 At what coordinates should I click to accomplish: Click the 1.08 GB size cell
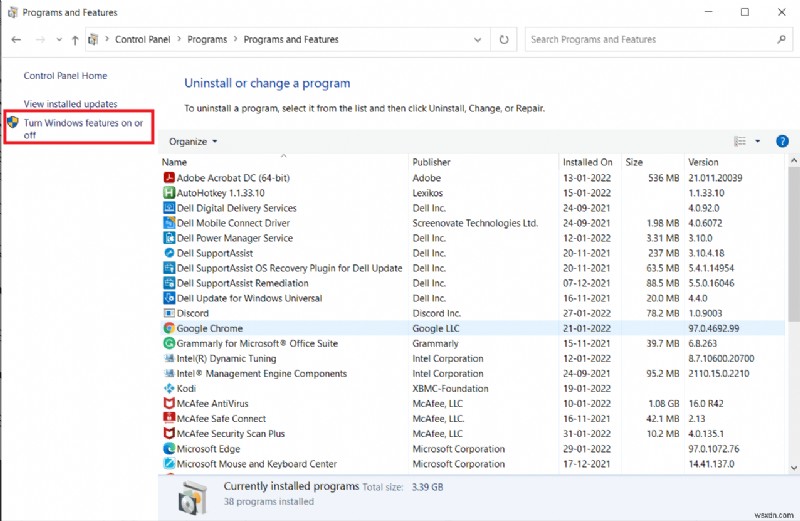click(x=664, y=404)
